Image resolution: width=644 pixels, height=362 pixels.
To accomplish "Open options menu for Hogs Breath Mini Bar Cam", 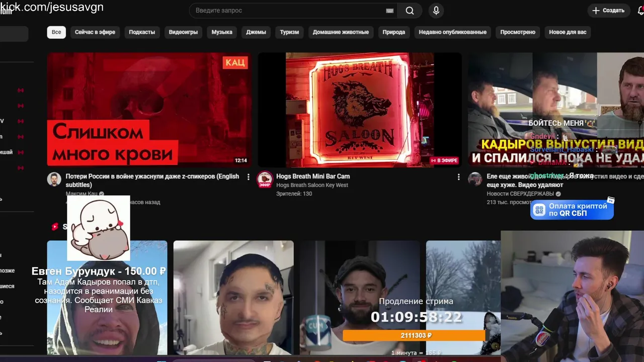I will (458, 176).
